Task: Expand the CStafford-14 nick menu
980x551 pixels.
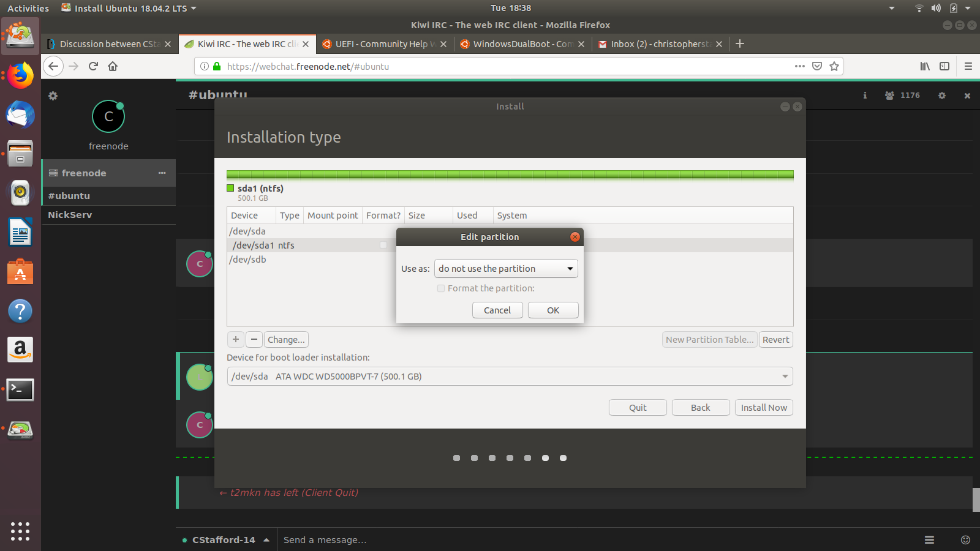Action: pos(266,540)
